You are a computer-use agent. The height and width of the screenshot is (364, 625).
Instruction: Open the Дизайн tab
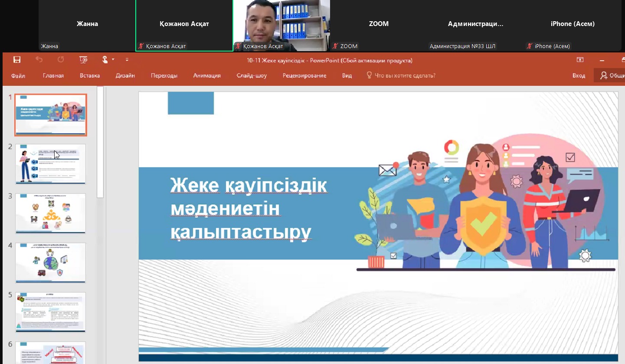pyautogui.click(x=125, y=76)
